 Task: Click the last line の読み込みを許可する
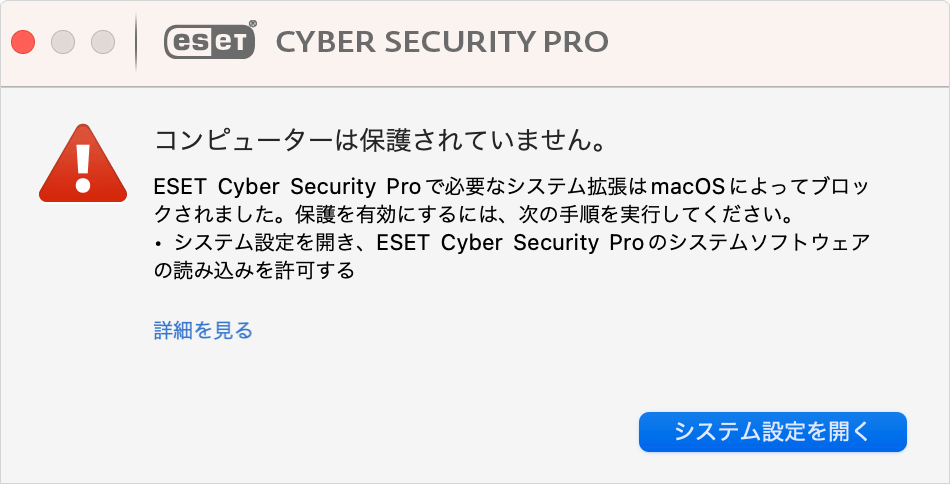click(x=254, y=270)
